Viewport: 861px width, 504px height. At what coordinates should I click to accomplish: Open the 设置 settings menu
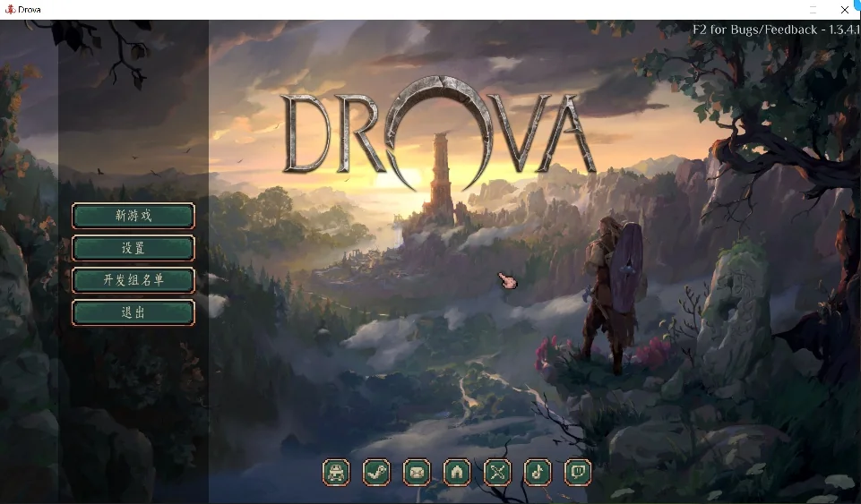(x=133, y=248)
